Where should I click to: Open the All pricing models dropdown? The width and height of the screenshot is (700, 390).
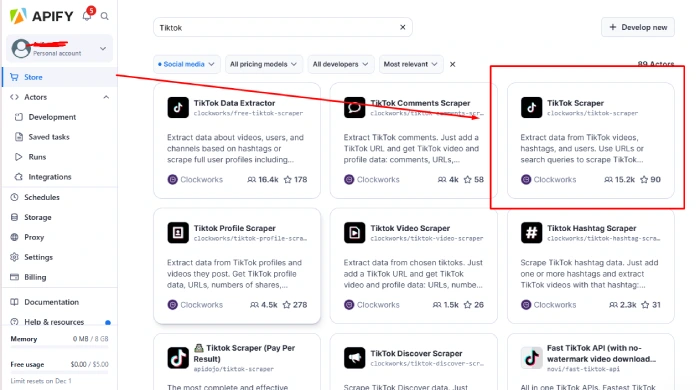tap(263, 64)
